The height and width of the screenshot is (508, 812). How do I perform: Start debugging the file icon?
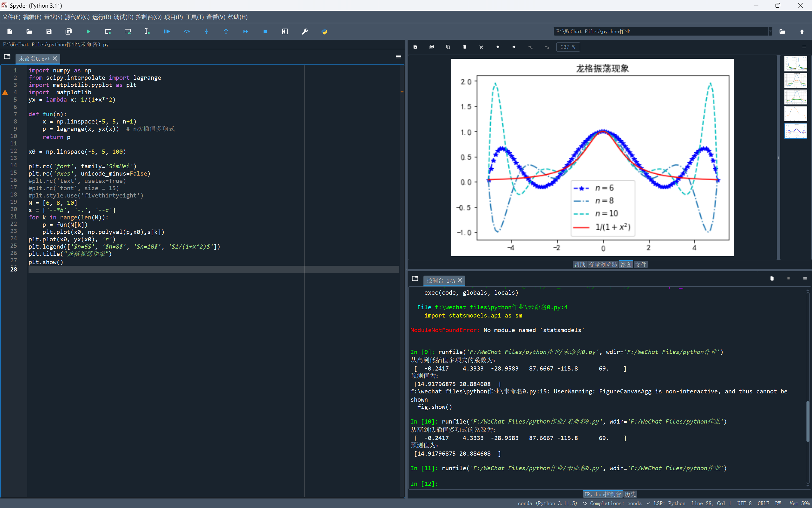[x=167, y=31]
